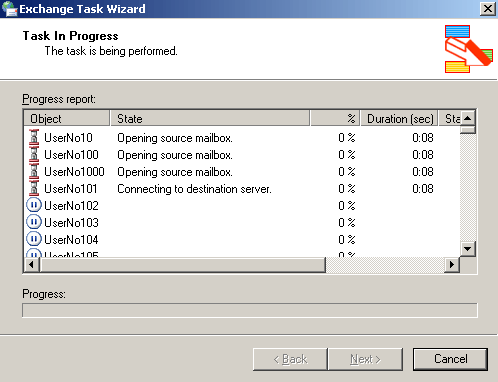
Task: Select the UserNo102 row name
Action: coord(71,206)
